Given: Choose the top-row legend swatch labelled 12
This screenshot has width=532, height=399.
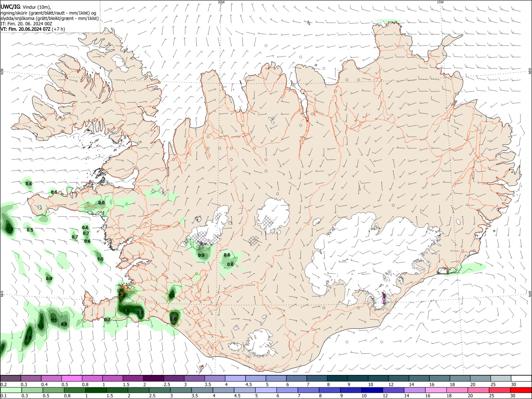Looking at the screenshot, I should pos(399,379).
